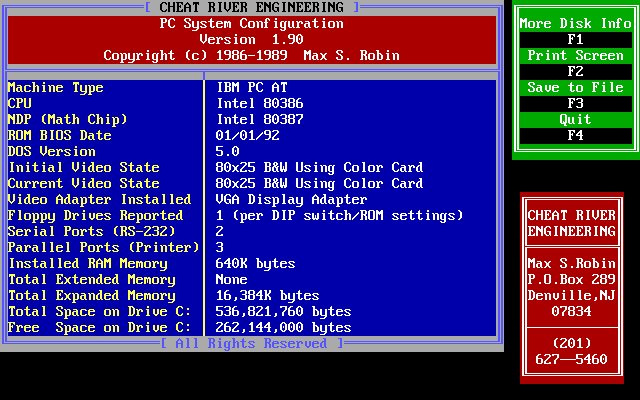Select the Parallel Ports (Printer) label
The width and height of the screenshot is (640, 400).
[104, 247]
